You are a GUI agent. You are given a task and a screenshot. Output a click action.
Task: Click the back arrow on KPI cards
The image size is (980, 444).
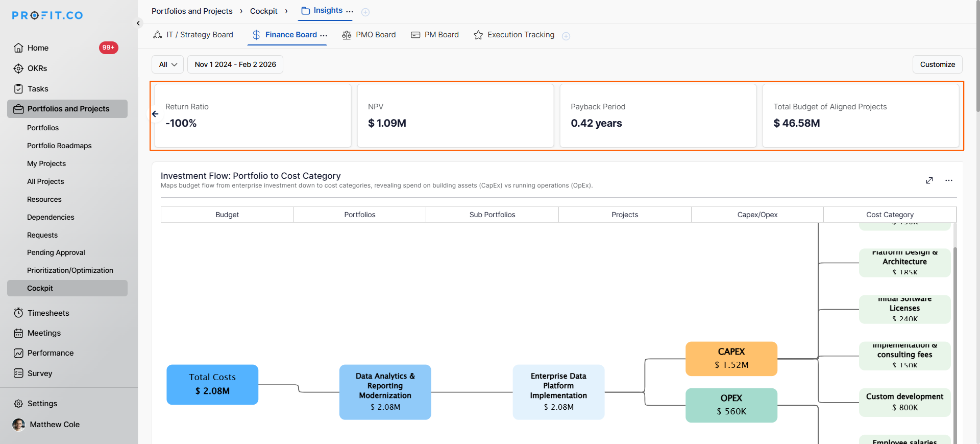coord(155,114)
